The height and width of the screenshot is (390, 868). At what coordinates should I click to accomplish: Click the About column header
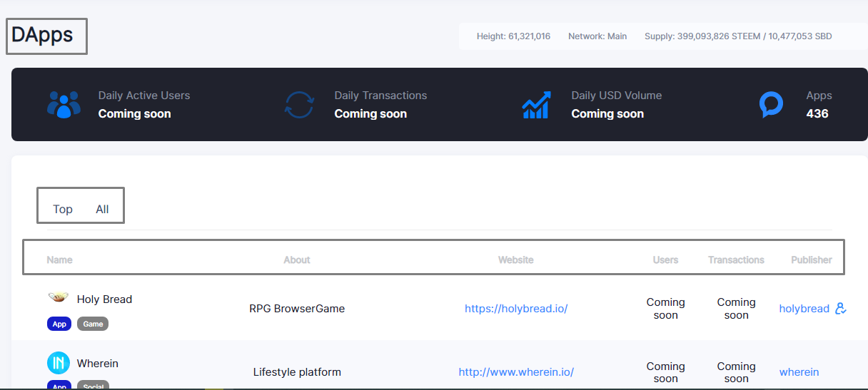coord(297,260)
